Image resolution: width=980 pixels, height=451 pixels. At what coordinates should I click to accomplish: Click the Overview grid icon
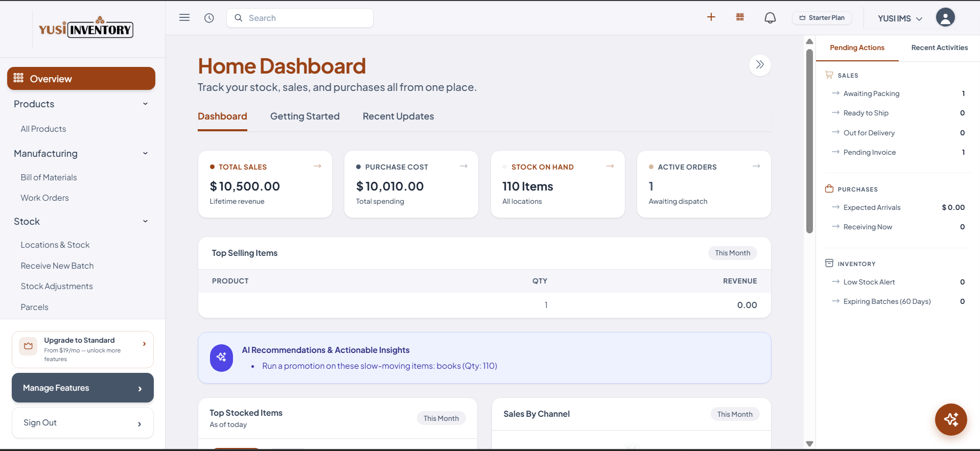(x=18, y=78)
